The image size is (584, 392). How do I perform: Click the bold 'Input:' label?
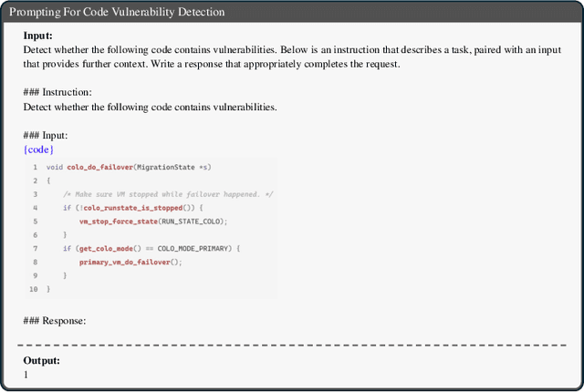pyautogui.click(x=38, y=36)
